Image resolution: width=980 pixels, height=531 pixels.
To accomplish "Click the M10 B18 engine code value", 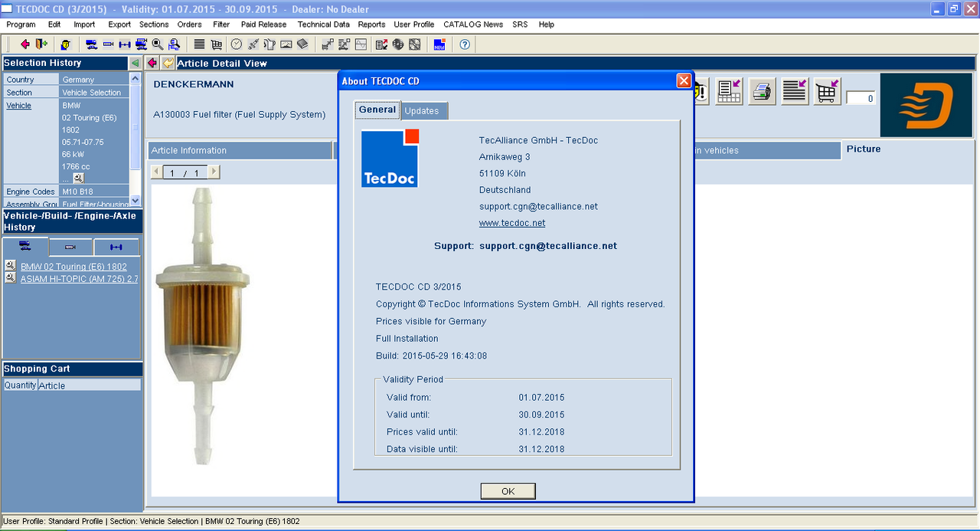I will [77, 192].
